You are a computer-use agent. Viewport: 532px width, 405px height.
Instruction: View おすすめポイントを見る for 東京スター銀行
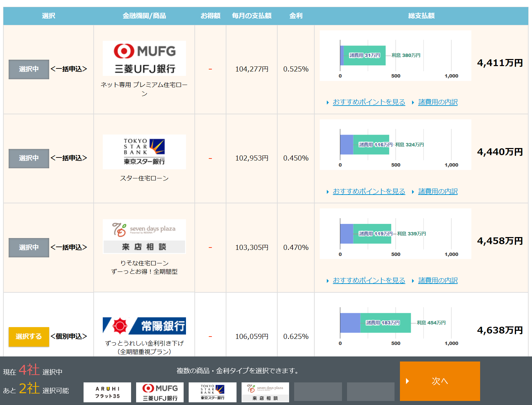(x=369, y=191)
